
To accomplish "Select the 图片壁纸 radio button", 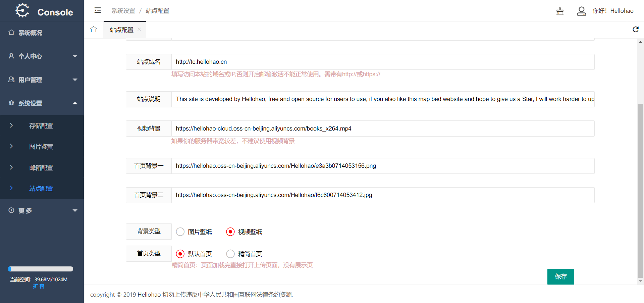I will pyautogui.click(x=180, y=232).
